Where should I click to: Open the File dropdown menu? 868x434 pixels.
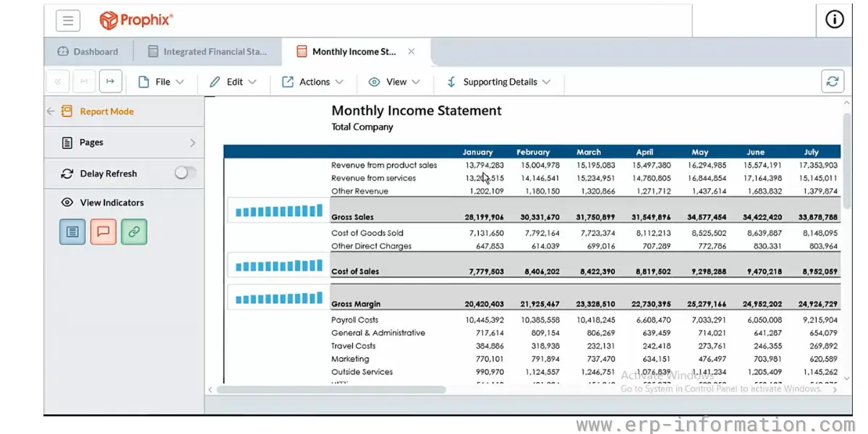tap(161, 82)
